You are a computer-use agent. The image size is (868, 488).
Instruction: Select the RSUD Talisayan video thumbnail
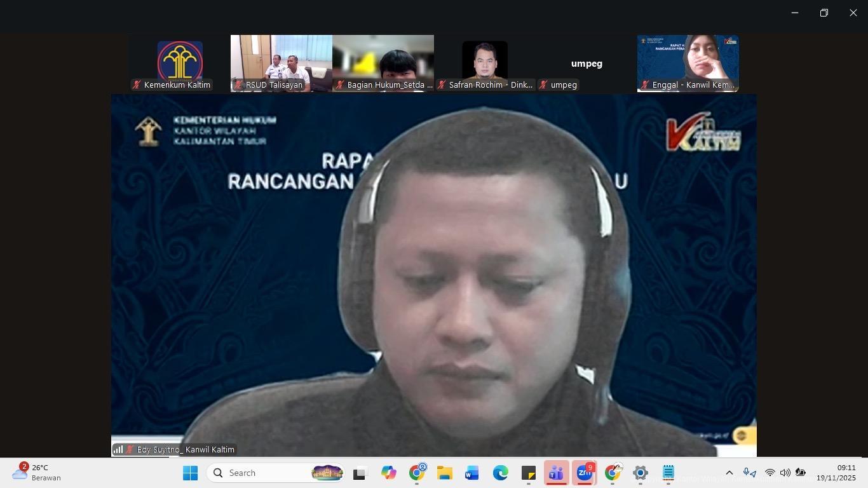click(x=281, y=64)
